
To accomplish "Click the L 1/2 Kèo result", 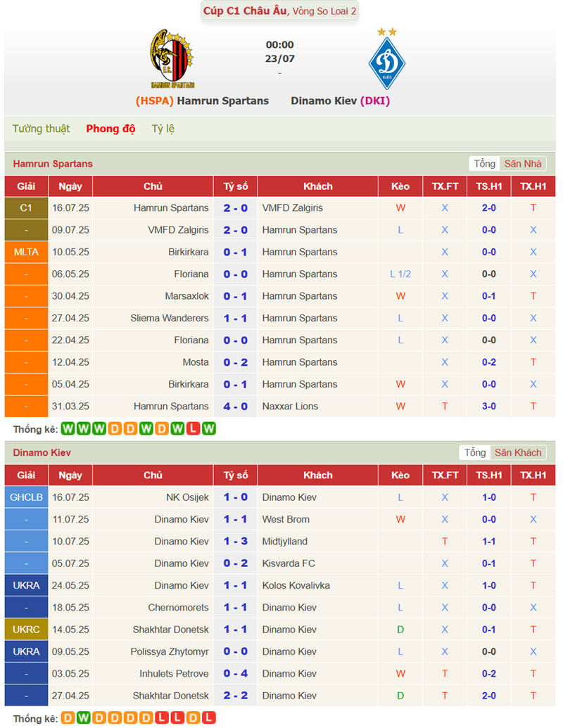I will [400, 274].
